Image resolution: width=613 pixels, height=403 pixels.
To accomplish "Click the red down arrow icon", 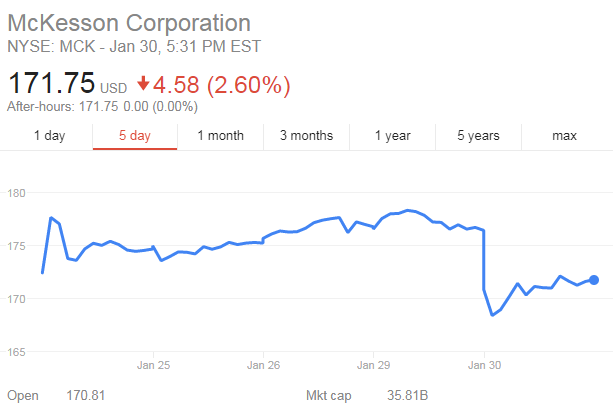I will click(x=143, y=84).
